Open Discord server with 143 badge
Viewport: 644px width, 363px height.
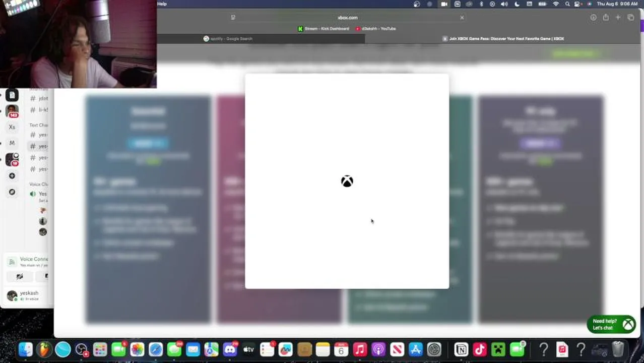click(x=12, y=110)
